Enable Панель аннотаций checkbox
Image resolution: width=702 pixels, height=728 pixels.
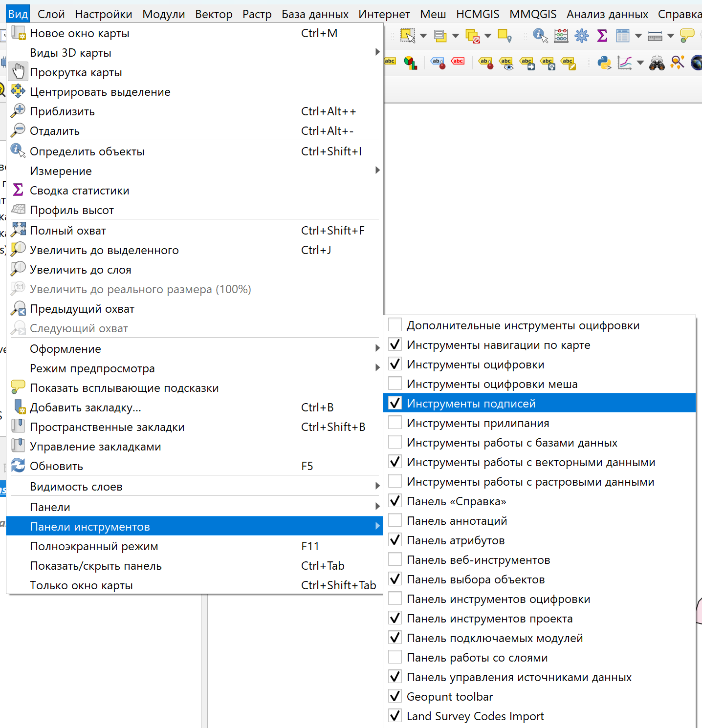(395, 520)
